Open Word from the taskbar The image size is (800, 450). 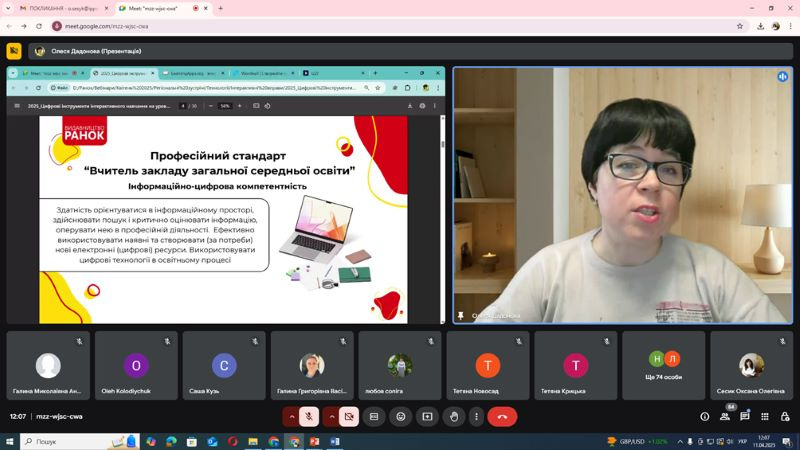pyautogui.click(x=335, y=441)
